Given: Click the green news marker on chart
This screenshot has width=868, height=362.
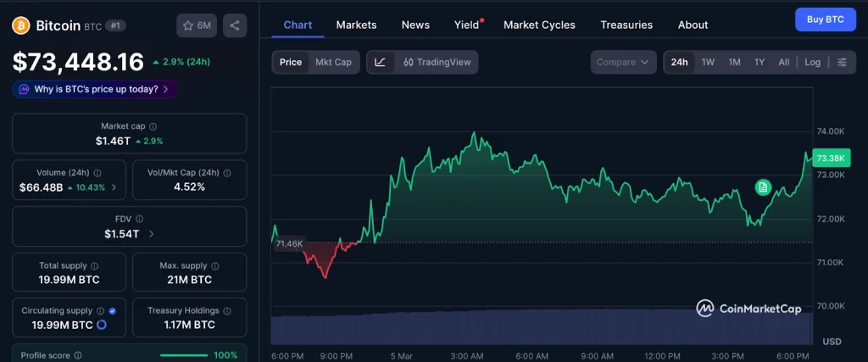Looking at the screenshot, I should coord(763,187).
